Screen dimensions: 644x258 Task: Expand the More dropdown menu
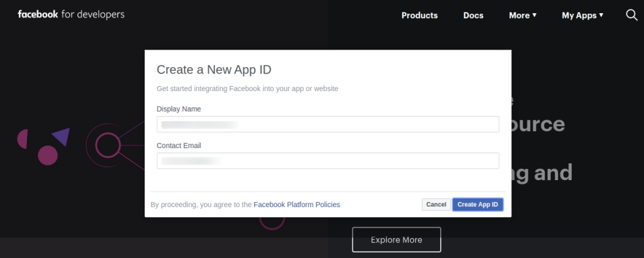click(x=523, y=16)
